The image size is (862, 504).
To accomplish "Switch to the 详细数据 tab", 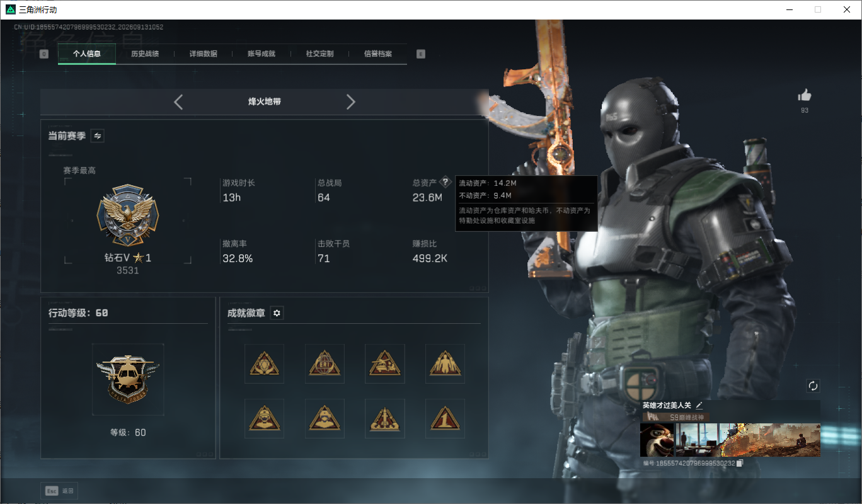I will click(204, 54).
